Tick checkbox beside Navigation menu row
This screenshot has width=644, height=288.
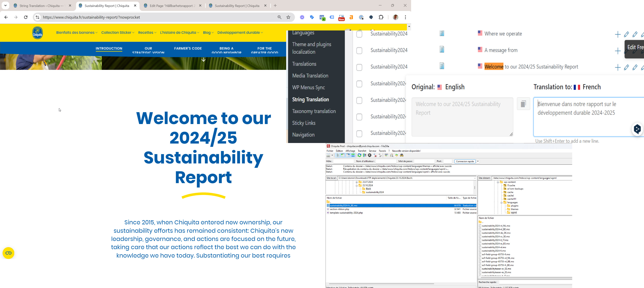pos(359,134)
